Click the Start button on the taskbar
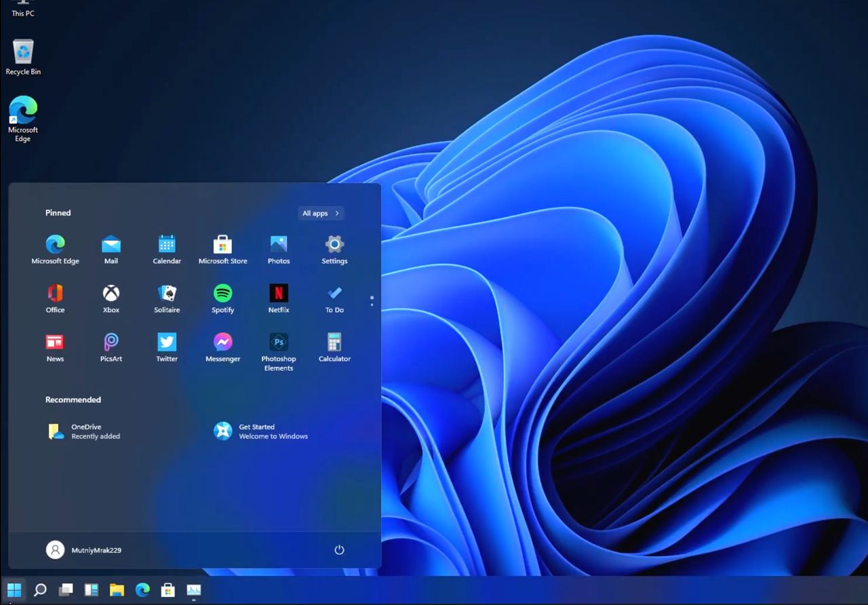 [x=14, y=589]
